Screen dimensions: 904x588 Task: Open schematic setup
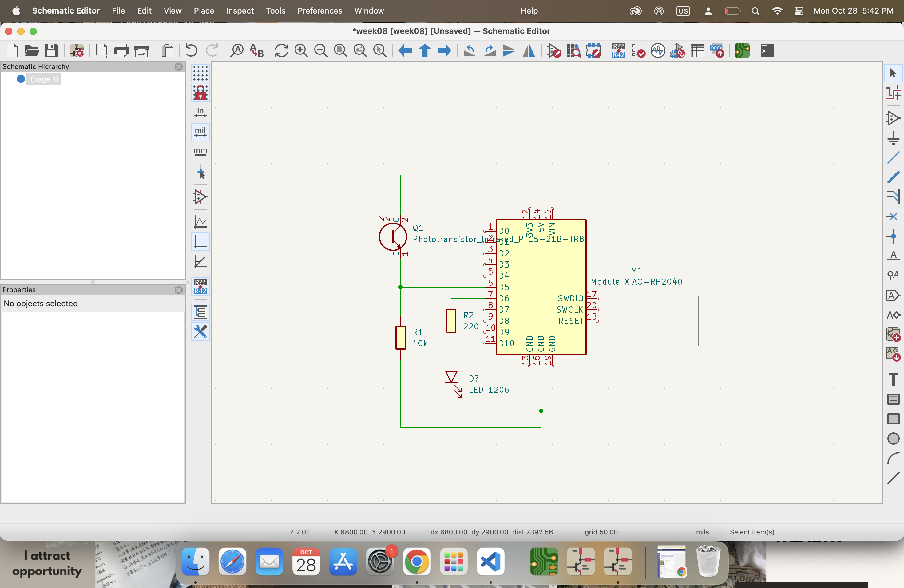(77, 50)
